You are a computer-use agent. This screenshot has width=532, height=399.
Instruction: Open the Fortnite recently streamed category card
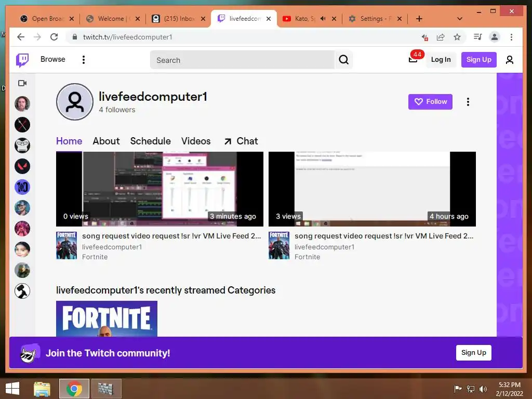[x=107, y=318]
